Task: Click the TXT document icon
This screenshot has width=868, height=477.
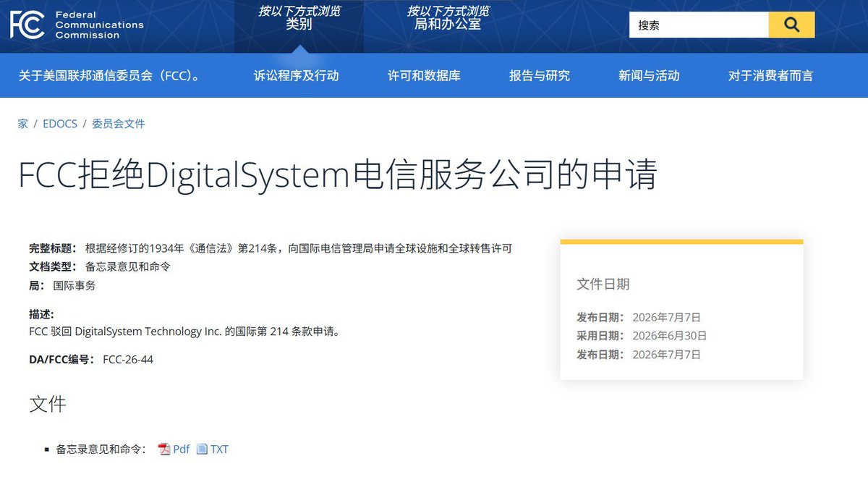Action: 202,449
